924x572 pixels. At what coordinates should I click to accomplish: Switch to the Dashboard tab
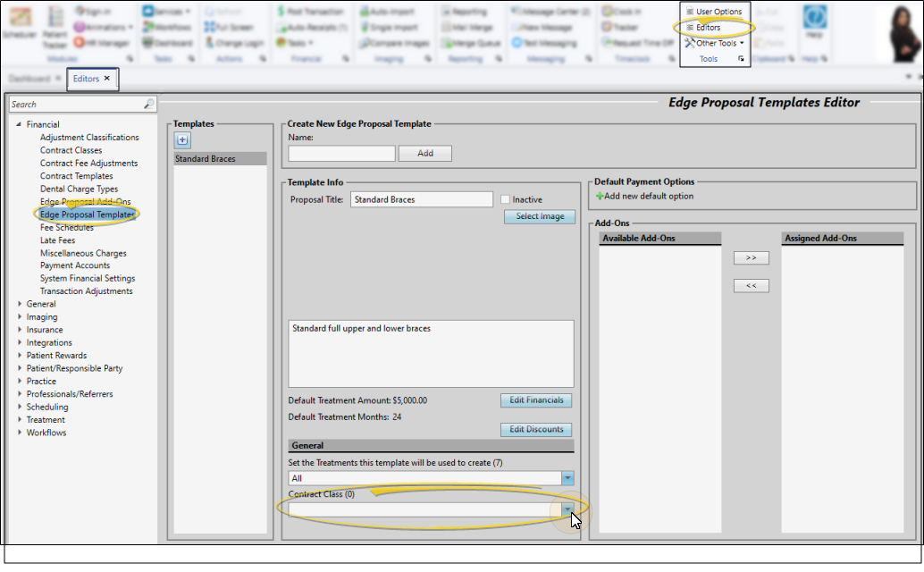tap(29, 79)
